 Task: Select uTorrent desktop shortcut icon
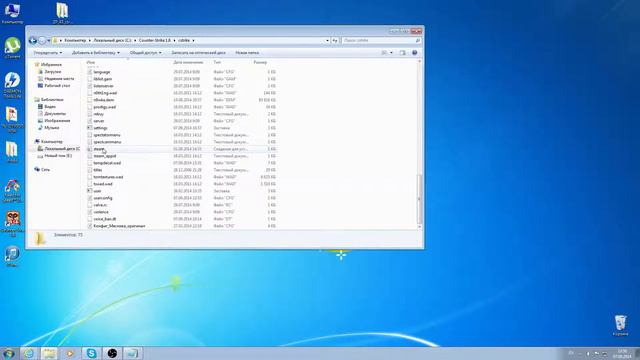12,48
